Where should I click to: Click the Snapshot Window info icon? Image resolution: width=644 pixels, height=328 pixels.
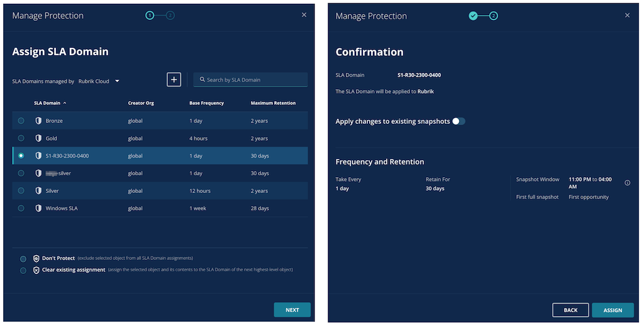(627, 183)
